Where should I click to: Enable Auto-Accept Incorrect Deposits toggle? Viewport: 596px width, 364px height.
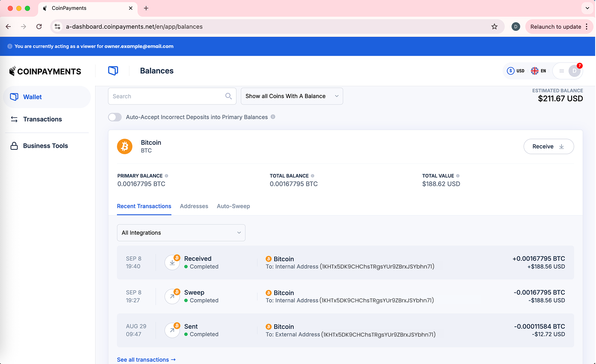click(x=115, y=117)
